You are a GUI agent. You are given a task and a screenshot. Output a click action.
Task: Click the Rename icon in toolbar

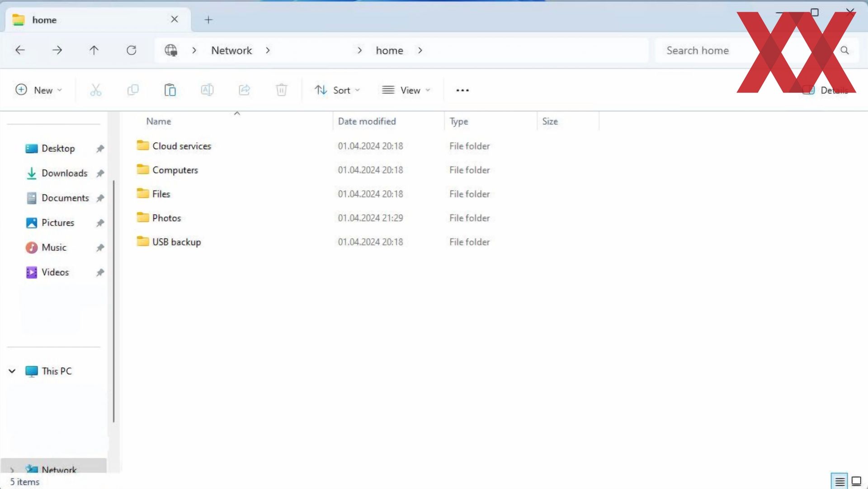[x=207, y=90]
